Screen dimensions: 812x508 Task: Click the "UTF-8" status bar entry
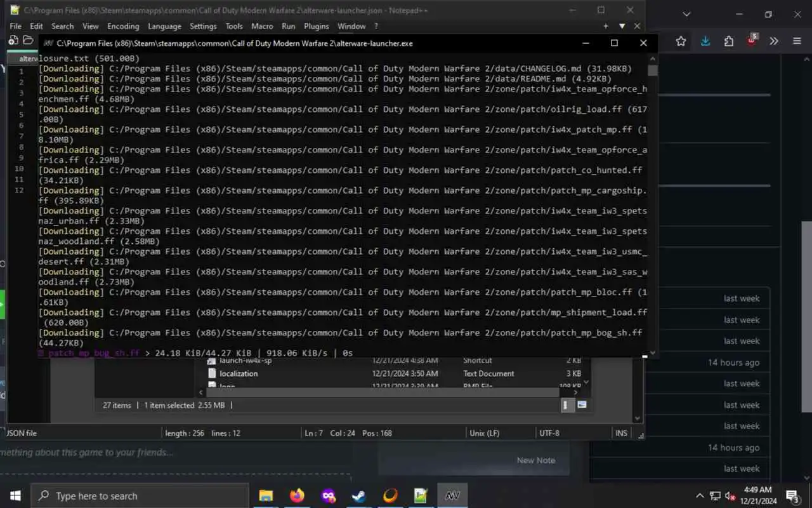[549, 433]
